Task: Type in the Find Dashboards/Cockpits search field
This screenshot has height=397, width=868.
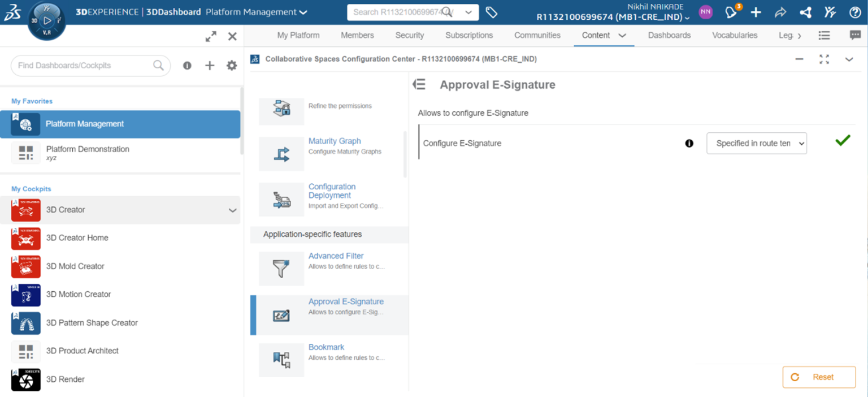Action: click(x=85, y=66)
